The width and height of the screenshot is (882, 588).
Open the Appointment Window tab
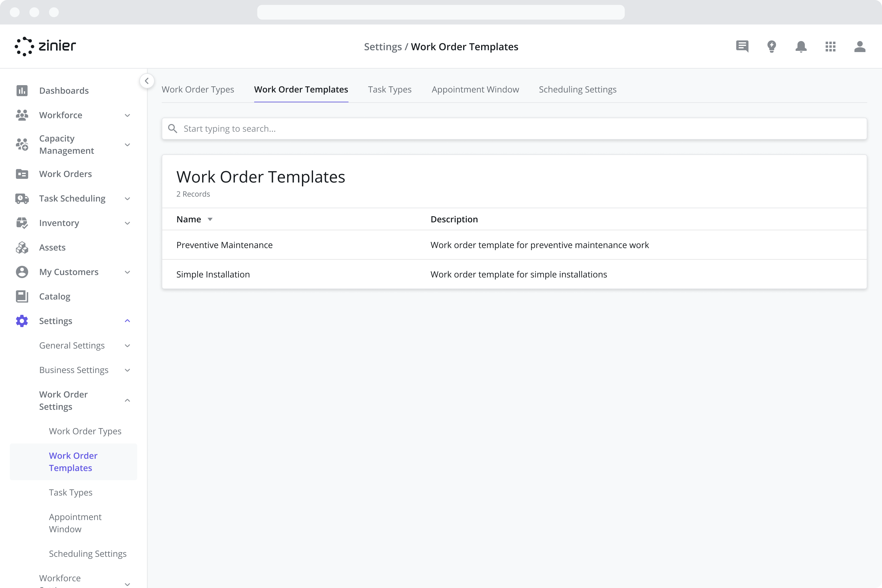(475, 89)
